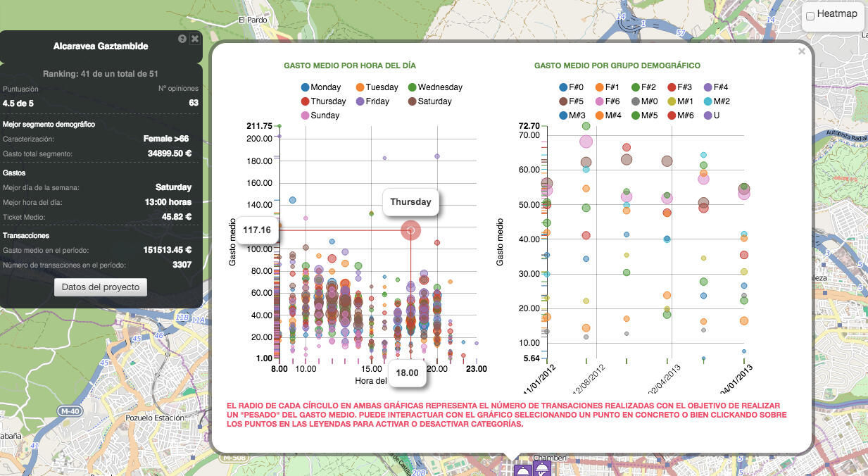This screenshot has width=868, height=476.
Task: Close the Alcaravea Gaztambide info panel
Action: [x=195, y=39]
